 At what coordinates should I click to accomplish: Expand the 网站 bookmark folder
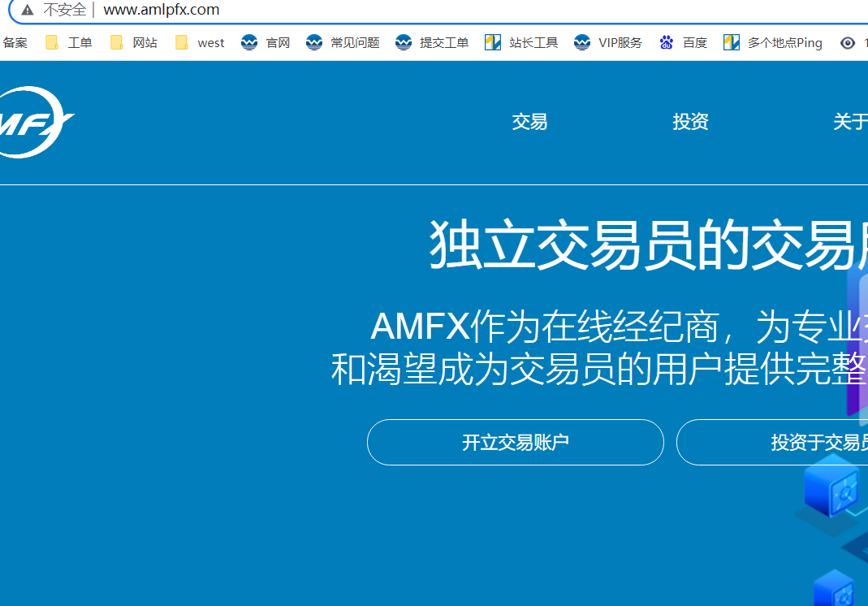(134, 43)
